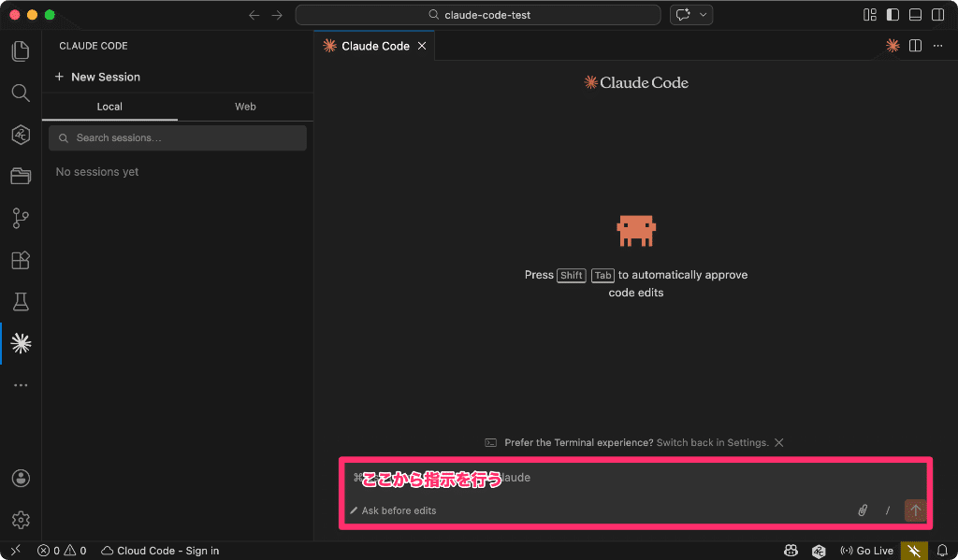Click the claude-code-test command center search
The width and height of the screenshot is (958, 560).
pos(478,15)
